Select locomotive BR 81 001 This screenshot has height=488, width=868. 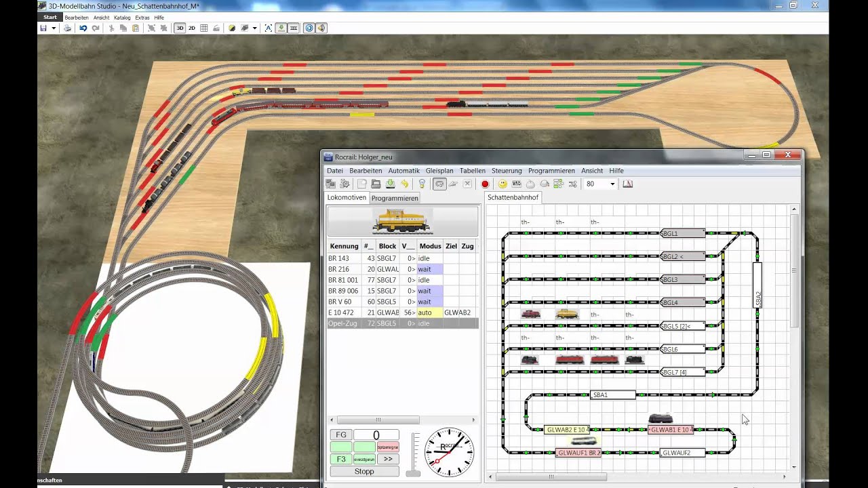click(403, 280)
